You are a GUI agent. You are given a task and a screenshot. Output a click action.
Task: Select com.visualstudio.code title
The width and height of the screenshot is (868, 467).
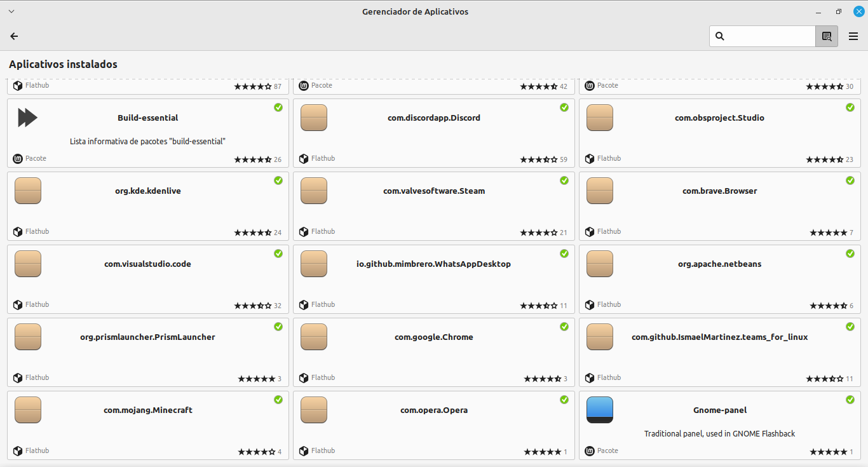[148, 264]
